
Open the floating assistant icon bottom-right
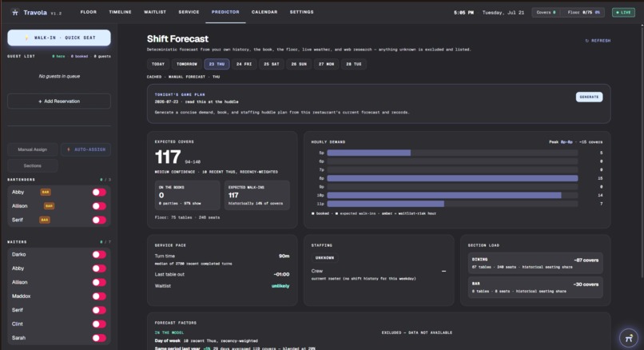(x=628, y=338)
